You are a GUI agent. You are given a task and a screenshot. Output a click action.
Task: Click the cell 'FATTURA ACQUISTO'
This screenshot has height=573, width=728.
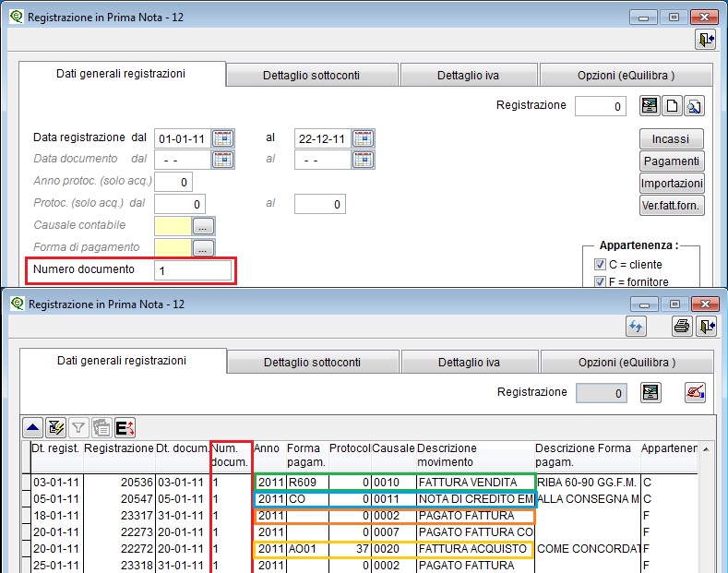(x=475, y=549)
